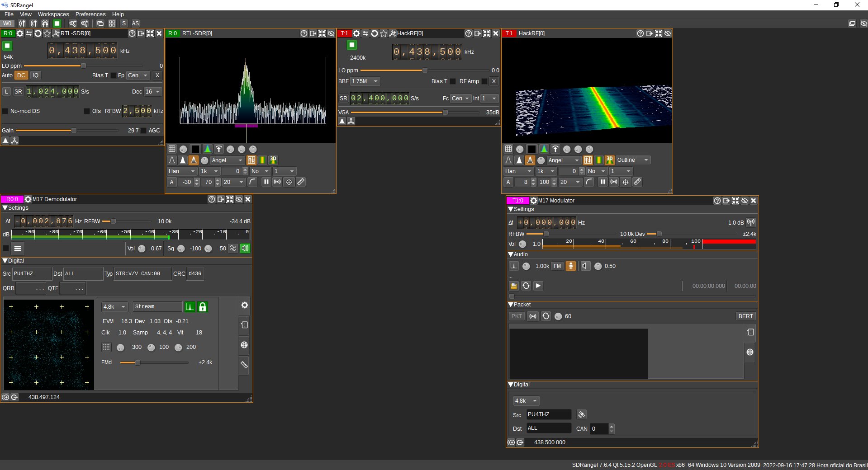The width and height of the screenshot is (868, 470).
Task: Open the Preferences menu
Action: pos(90,14)
